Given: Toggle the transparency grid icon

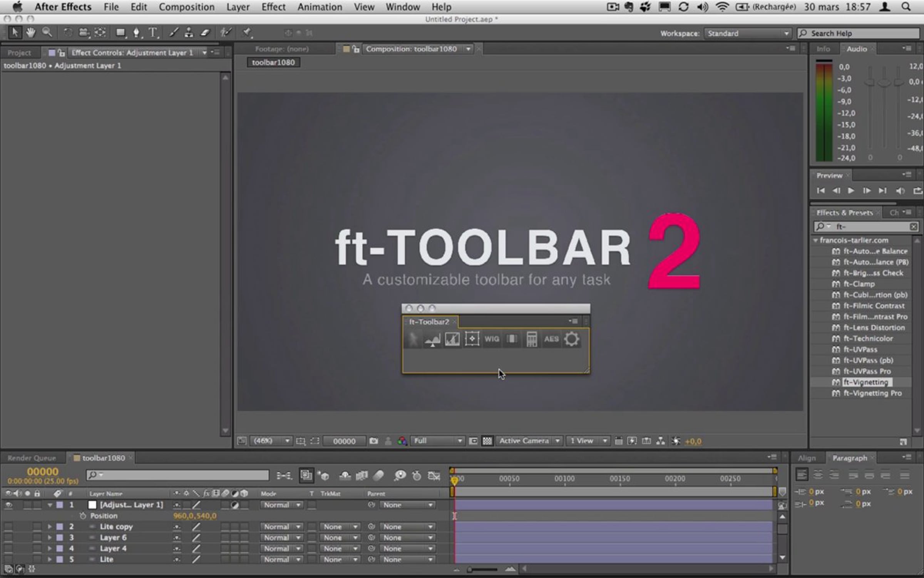Looking at the screenshot, I should point(487,441).
